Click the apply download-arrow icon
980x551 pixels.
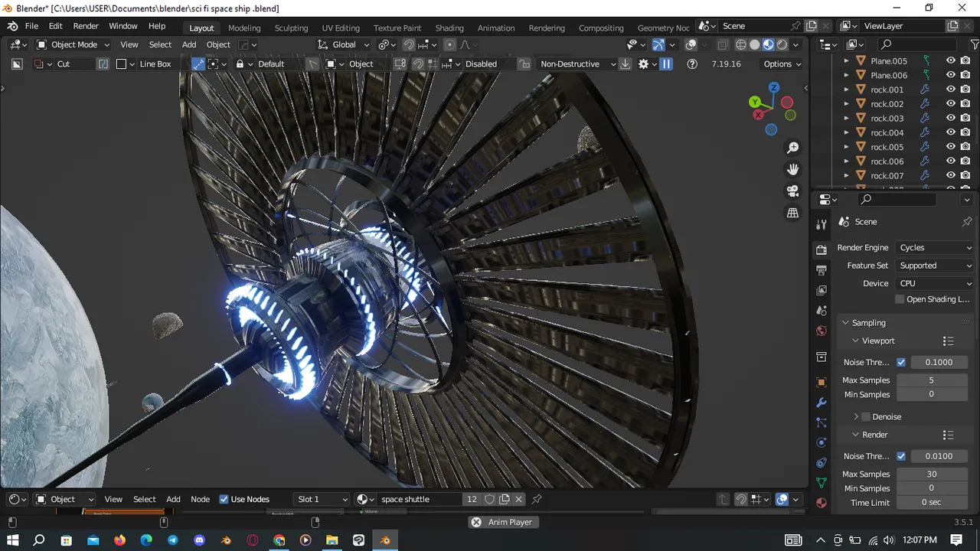626,64
